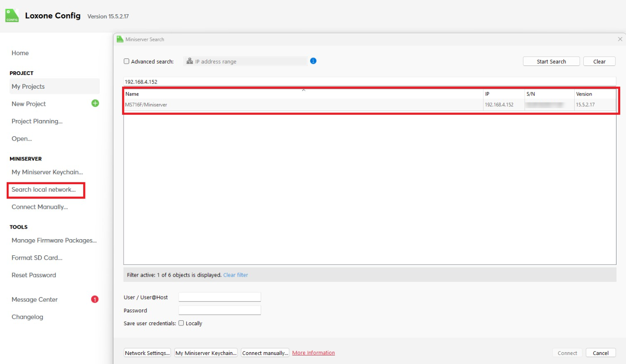Screen dimensions: 626x364
Task: Click the blue info icon near IP range
Action: point(313,61)
